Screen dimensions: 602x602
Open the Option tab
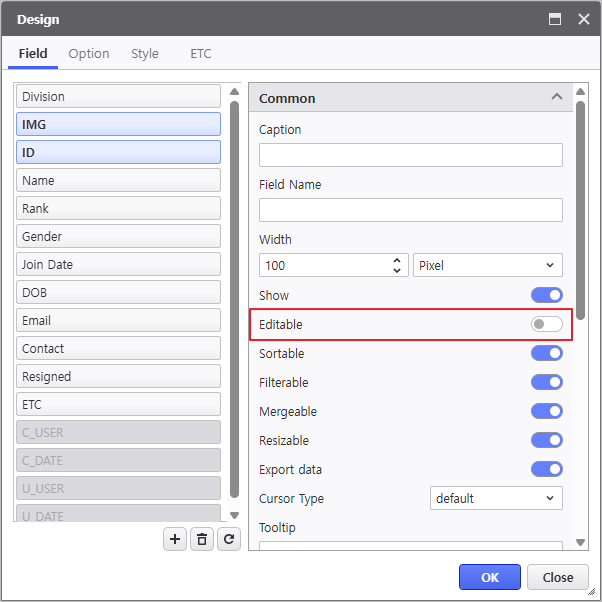point(89,54)
